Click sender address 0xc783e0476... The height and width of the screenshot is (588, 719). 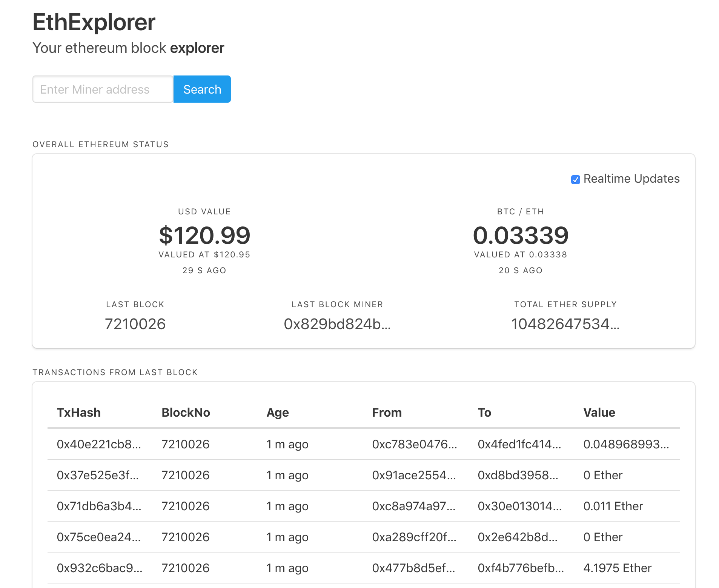tap(415, 444)
